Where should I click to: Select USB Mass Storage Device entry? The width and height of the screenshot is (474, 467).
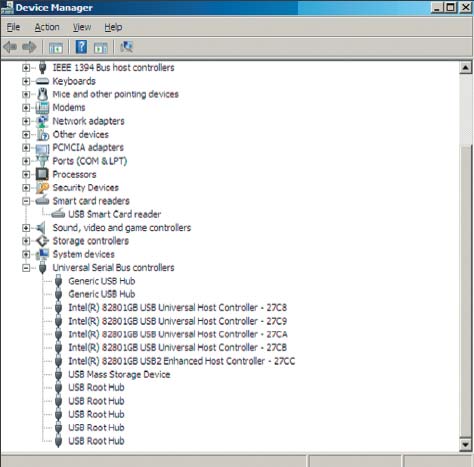click(119, 374)
